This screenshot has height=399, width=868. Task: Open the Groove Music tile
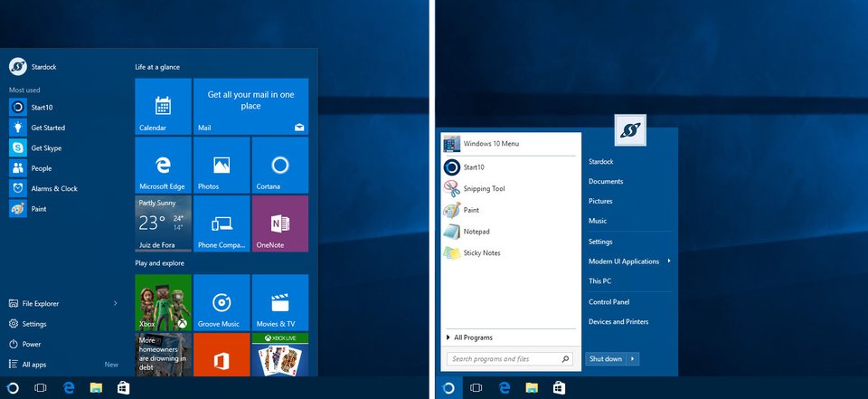222,302
